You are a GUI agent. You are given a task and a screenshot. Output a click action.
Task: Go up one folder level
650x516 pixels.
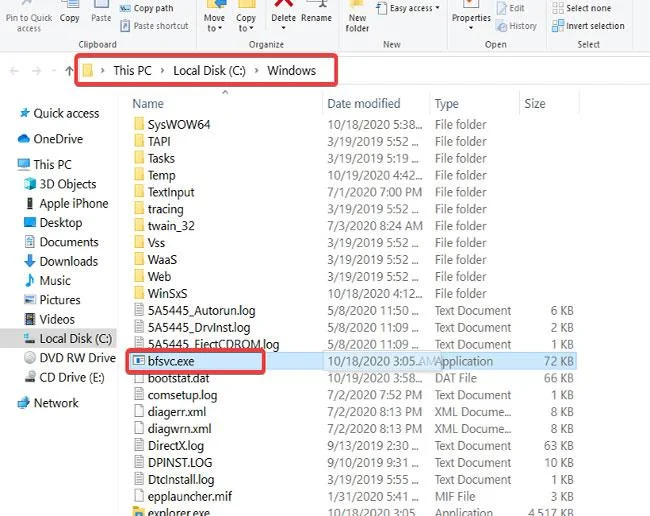pyautogui.click(x=69, y=71)
